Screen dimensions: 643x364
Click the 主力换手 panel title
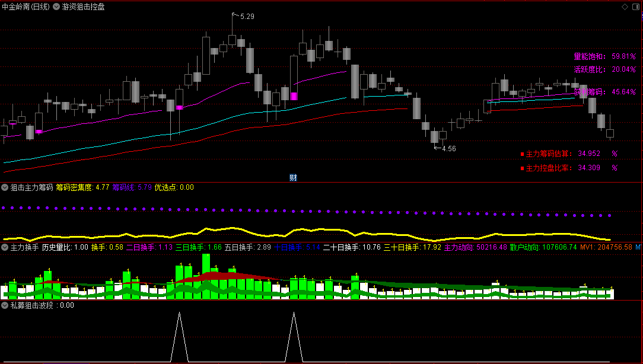24,247
